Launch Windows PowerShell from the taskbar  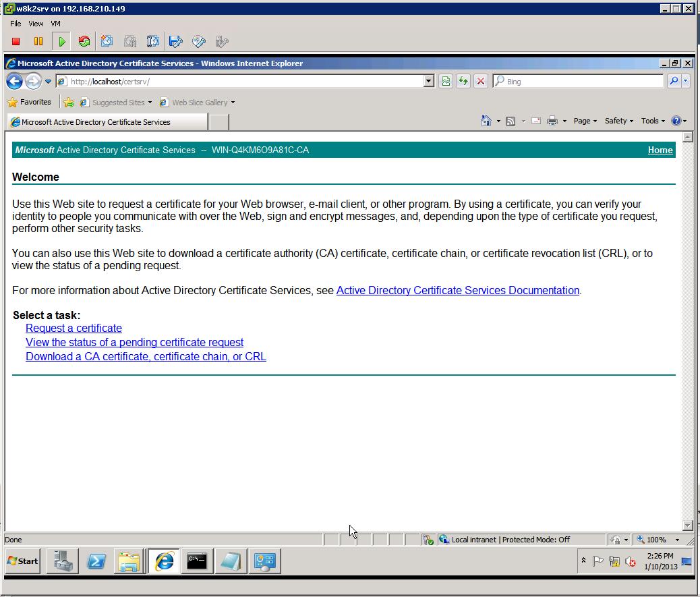96,561
